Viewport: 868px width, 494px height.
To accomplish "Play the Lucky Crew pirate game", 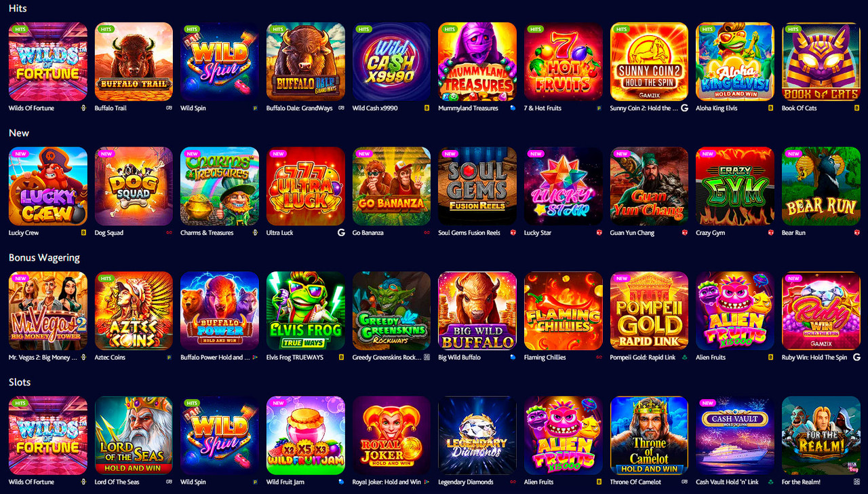I will click(48, 187).
